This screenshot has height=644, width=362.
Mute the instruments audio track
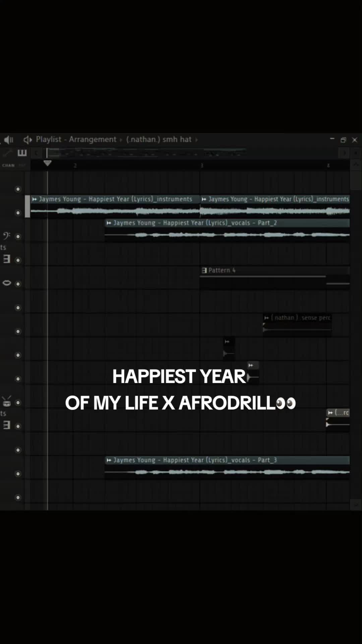pyautogui.click(x=18, y=213)
